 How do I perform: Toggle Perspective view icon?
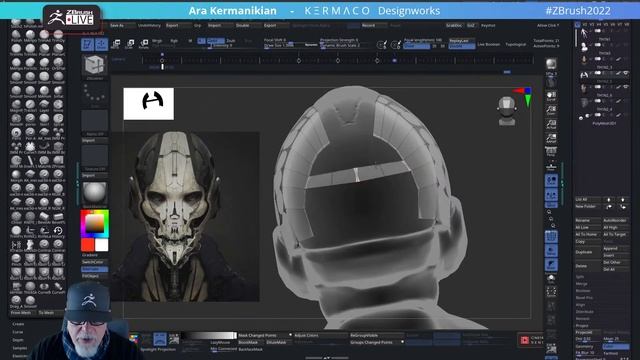[x=551, y=152]
